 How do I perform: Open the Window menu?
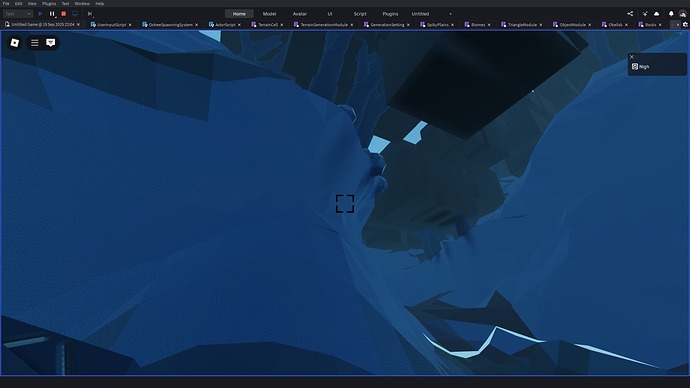click(82, 4)
